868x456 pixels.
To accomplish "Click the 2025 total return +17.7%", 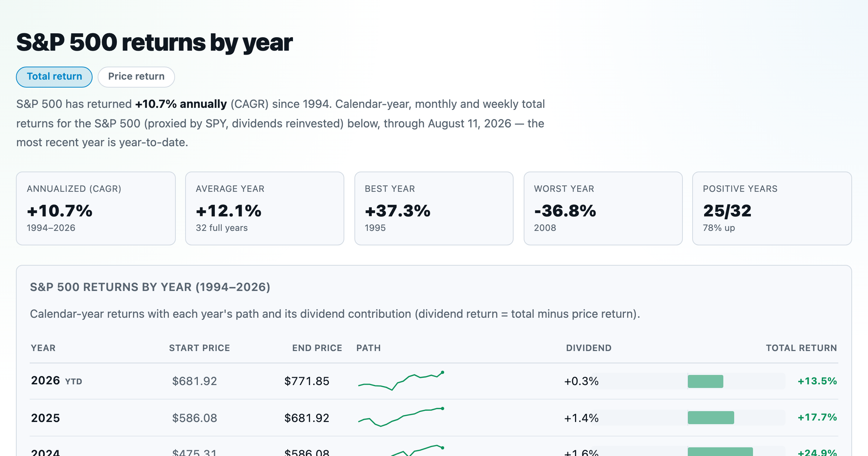I will [817, 417].
